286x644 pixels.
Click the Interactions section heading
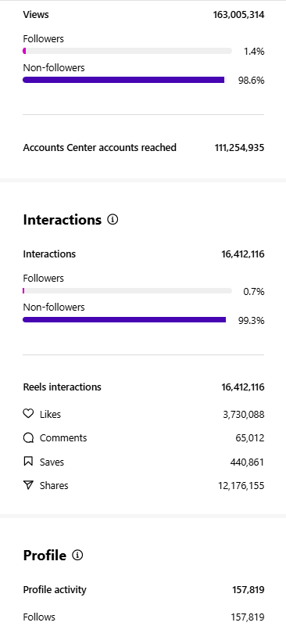click(62, 220)
